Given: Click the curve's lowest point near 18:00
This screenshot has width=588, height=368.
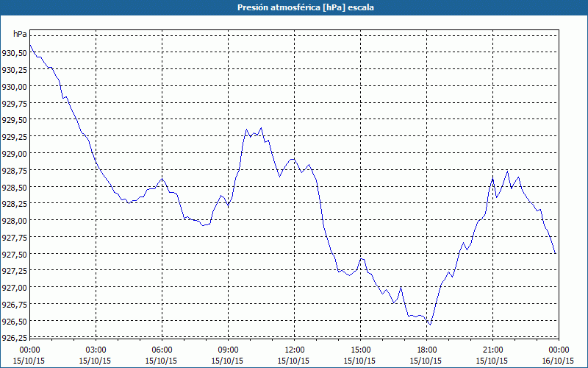Looking at the screenshot, I should coord(430,325).
